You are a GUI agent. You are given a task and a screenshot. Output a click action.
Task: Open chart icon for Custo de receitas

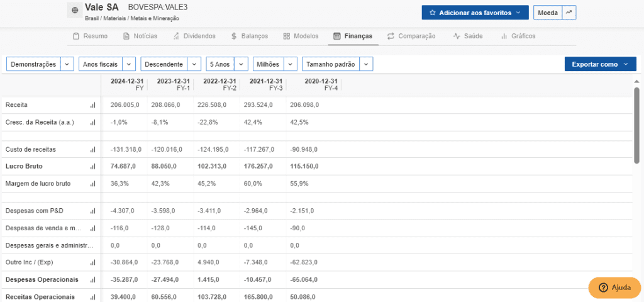92,150
